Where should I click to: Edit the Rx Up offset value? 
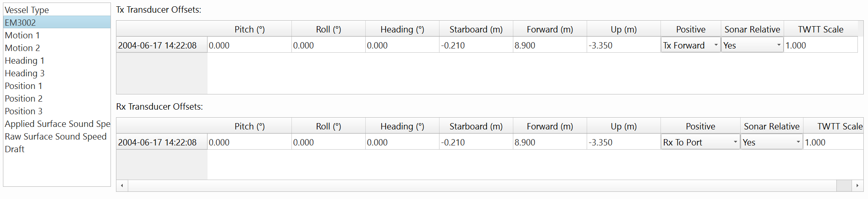point(623,142)
